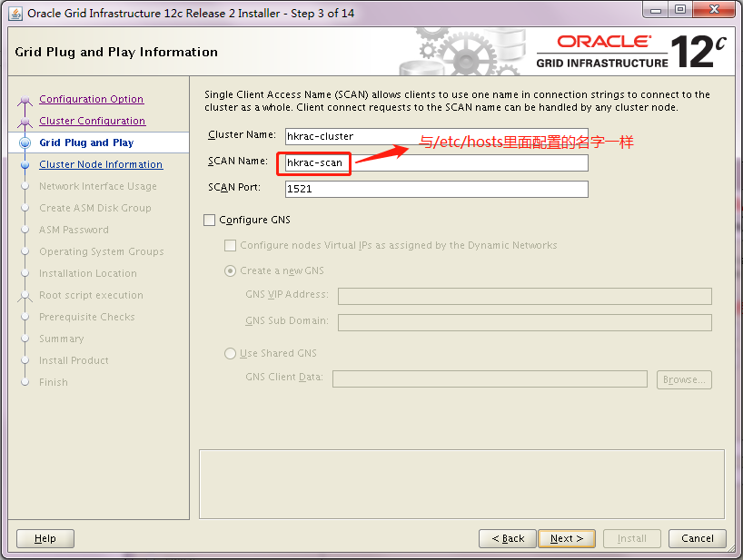Cancel the installer with Cancel button

coord(698,538)
